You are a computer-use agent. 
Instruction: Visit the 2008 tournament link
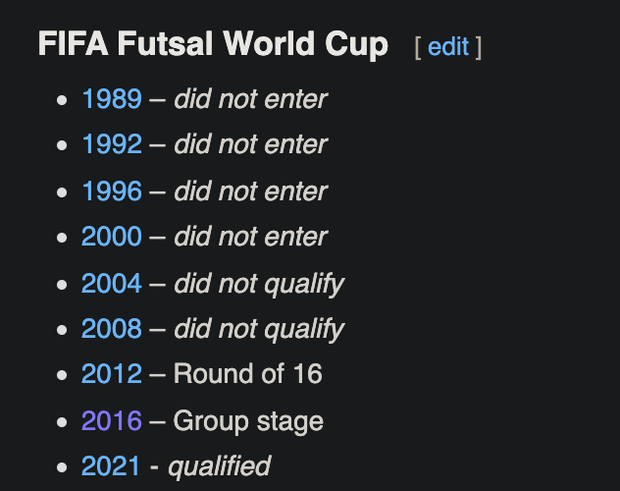pyautogui.click(x=112, y=329)
